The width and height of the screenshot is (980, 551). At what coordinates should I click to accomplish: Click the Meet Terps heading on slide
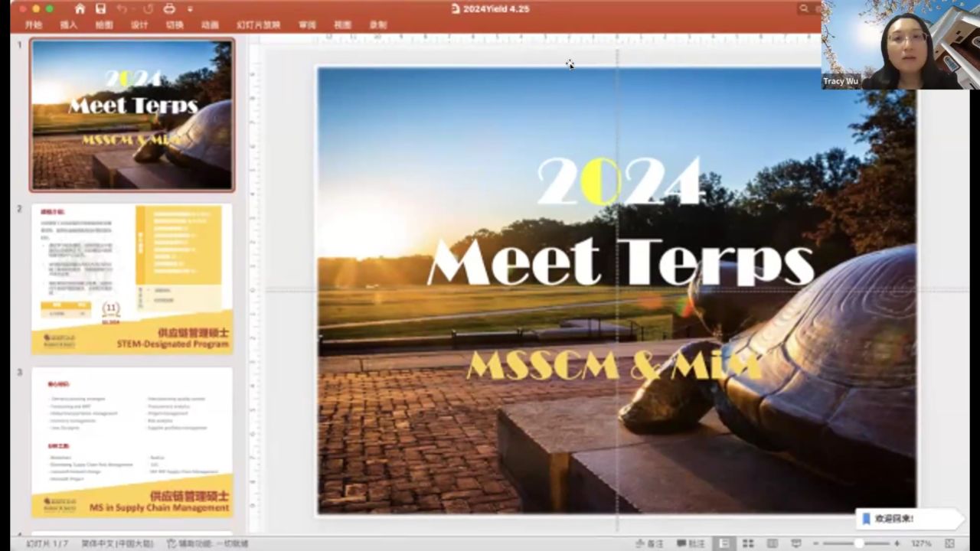pyautogui.click(x=620, y=261)
